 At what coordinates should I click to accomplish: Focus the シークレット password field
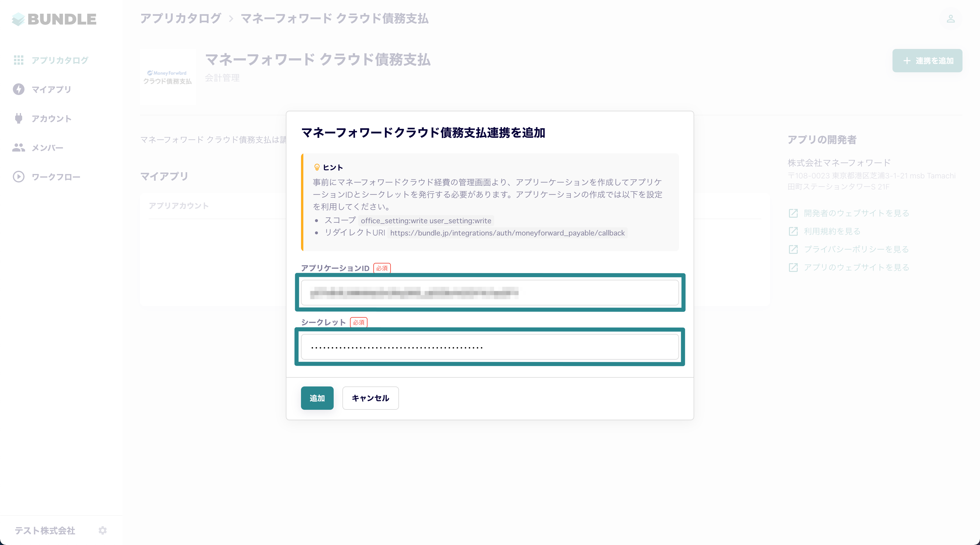[x=490, y=347]
